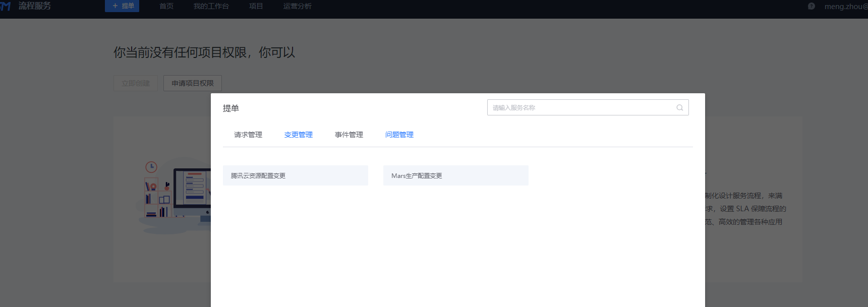Click the + 提单 button in the top bar
The image size is (868, 307).
122,6
